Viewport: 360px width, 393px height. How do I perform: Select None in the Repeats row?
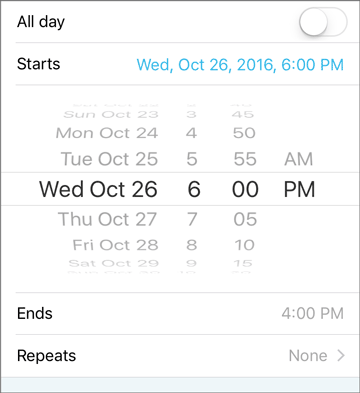[308, 356]
